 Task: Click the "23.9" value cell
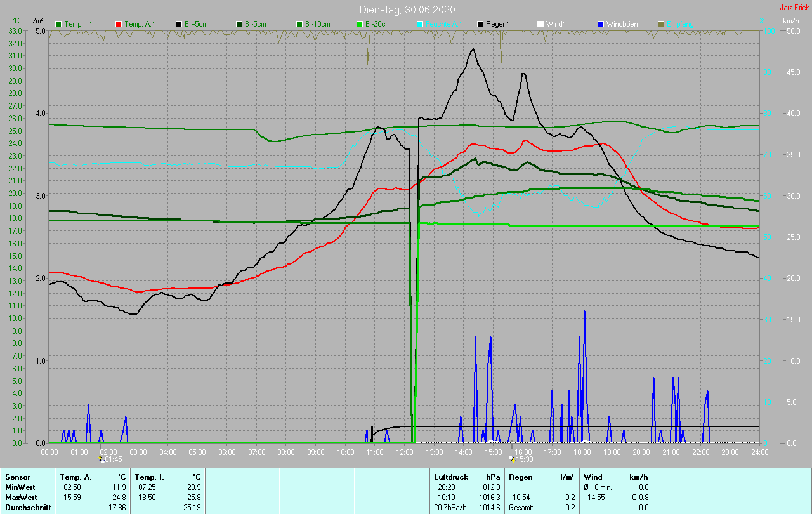(x=193, y=487)
